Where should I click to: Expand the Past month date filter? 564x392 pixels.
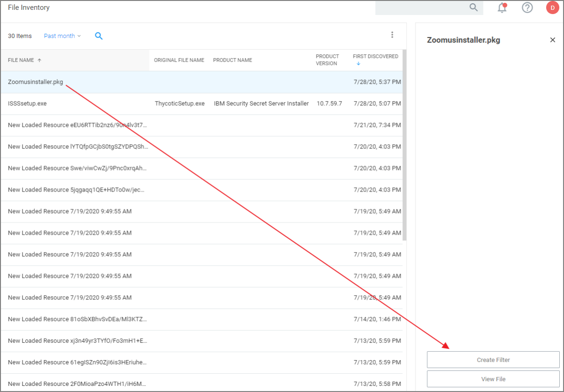point(62,36)
